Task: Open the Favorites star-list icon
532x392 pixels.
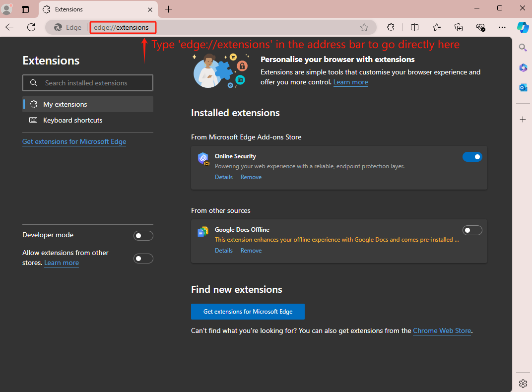Action: click(437, 27)
